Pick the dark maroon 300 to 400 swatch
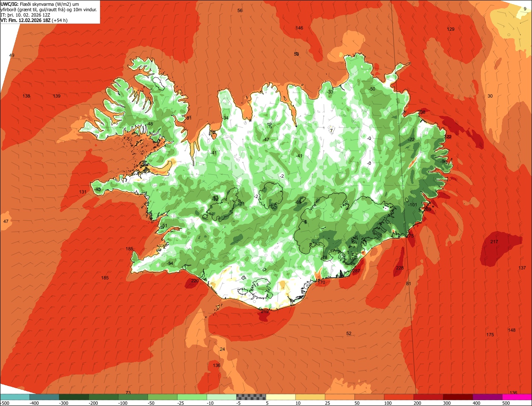Screen dimensions: 532x406 (x=458, y=397)
